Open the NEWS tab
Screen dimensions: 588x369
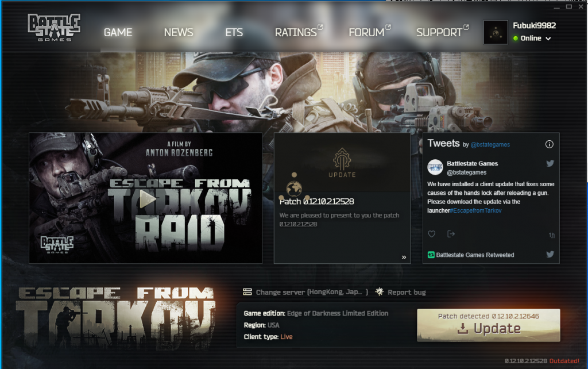click(179, 33)
